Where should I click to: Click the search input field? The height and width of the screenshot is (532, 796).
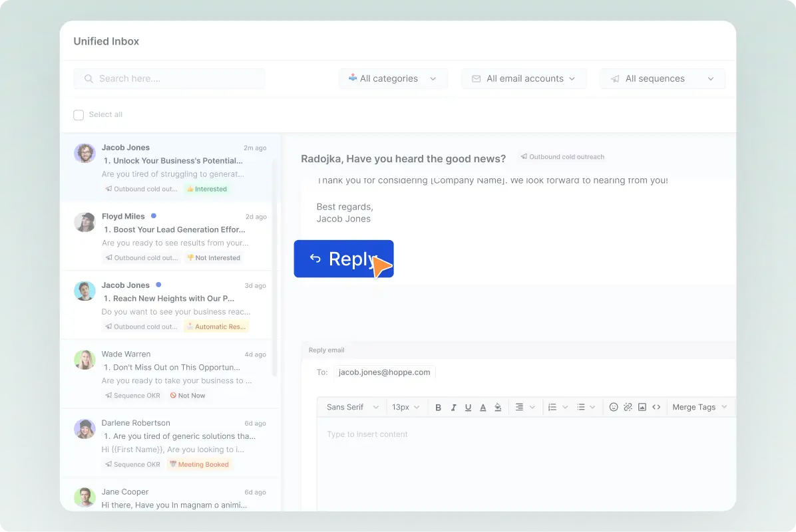pyautogui.click(x=168, y=78)
